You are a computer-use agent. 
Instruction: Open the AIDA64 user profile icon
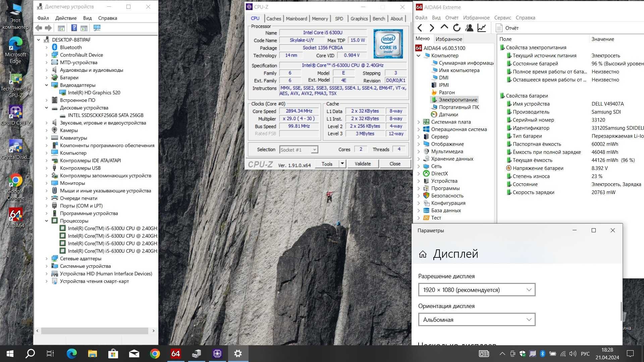pos(469,28)
